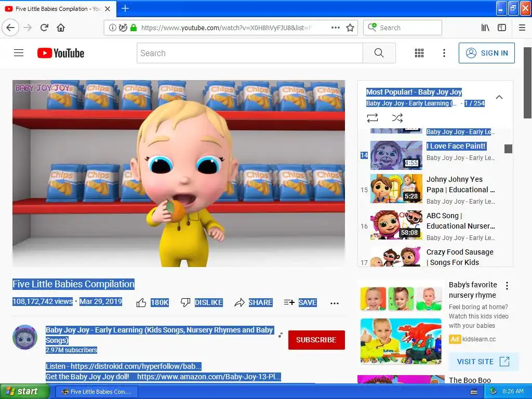This screenshot has width=532, height=399.
Task: Click the video player
Action: click(179, 174)
